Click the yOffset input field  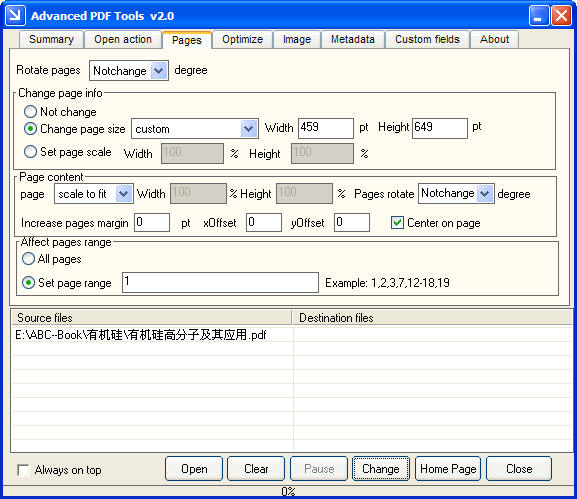352,223
